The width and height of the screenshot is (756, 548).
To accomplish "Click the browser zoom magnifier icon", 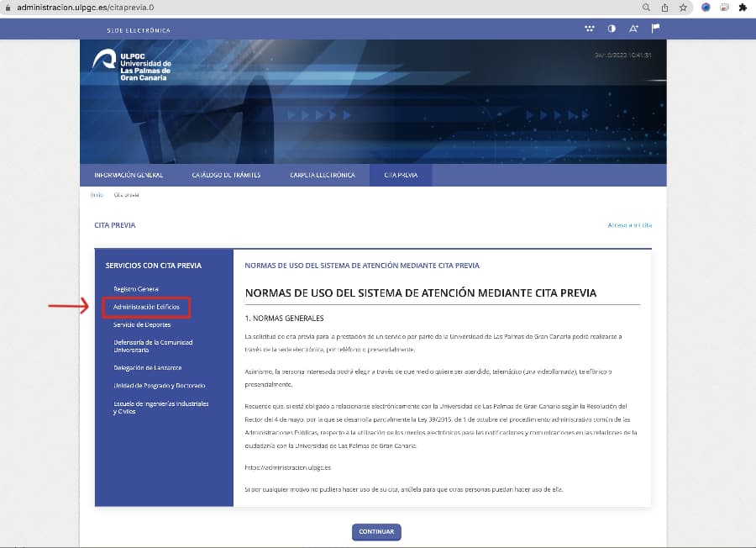I will click(646, 8).
